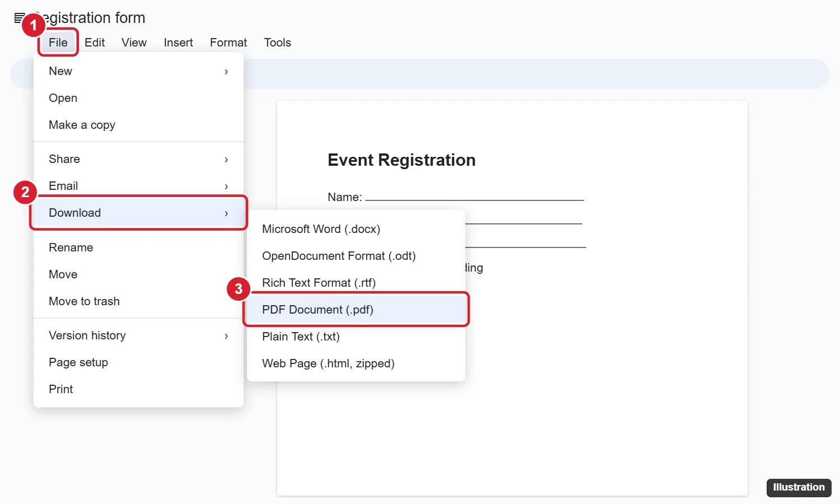Open the Tools menu
840x504 pixels.
[x=277, y=43]
